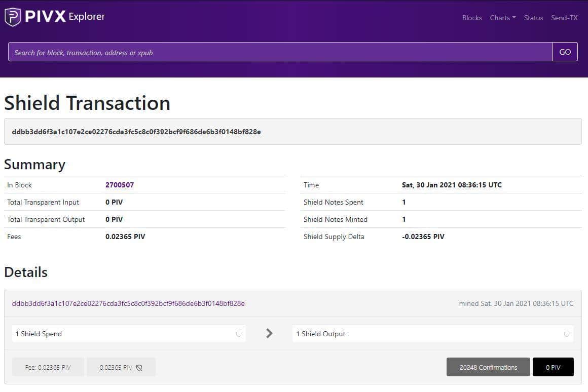This screenshot has height=392, width=588.
Task: Open the Status page
Action: pyautogui.click(x=533, y=18)
